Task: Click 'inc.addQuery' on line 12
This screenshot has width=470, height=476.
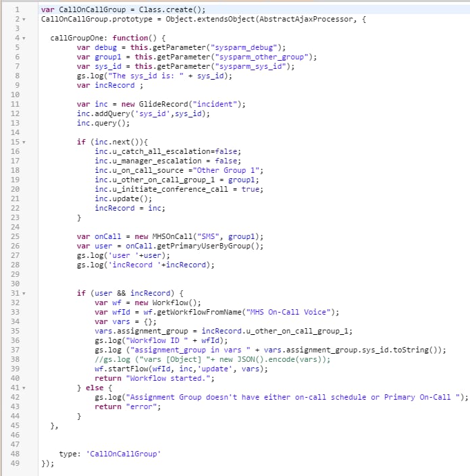Action: (x=103, y=113)
